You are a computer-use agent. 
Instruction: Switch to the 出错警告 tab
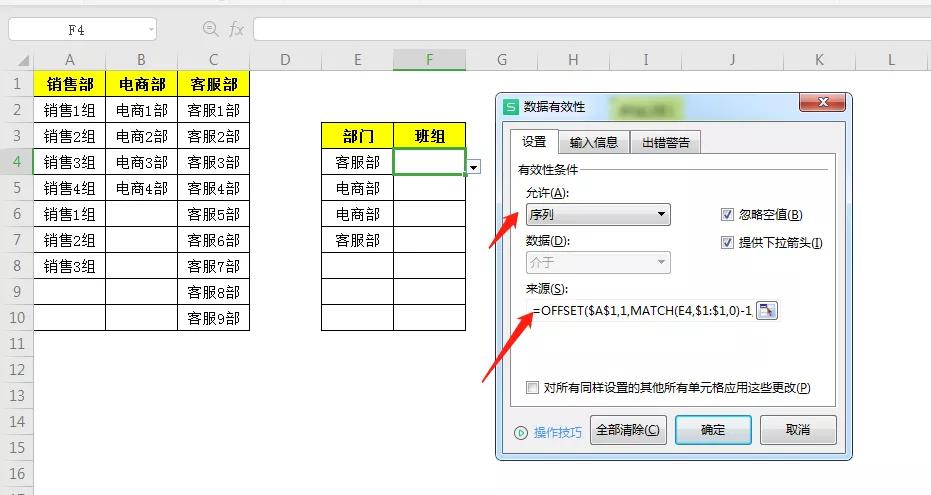tap(666, 142)
